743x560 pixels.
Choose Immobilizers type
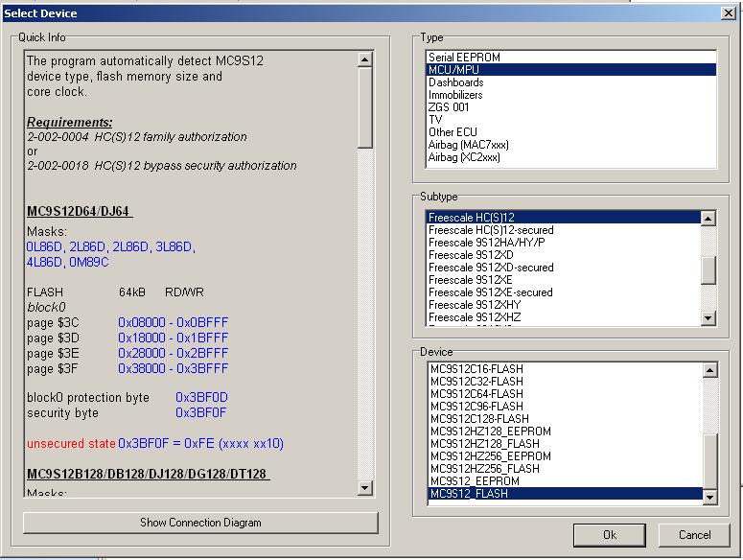(x=571, y=95)
